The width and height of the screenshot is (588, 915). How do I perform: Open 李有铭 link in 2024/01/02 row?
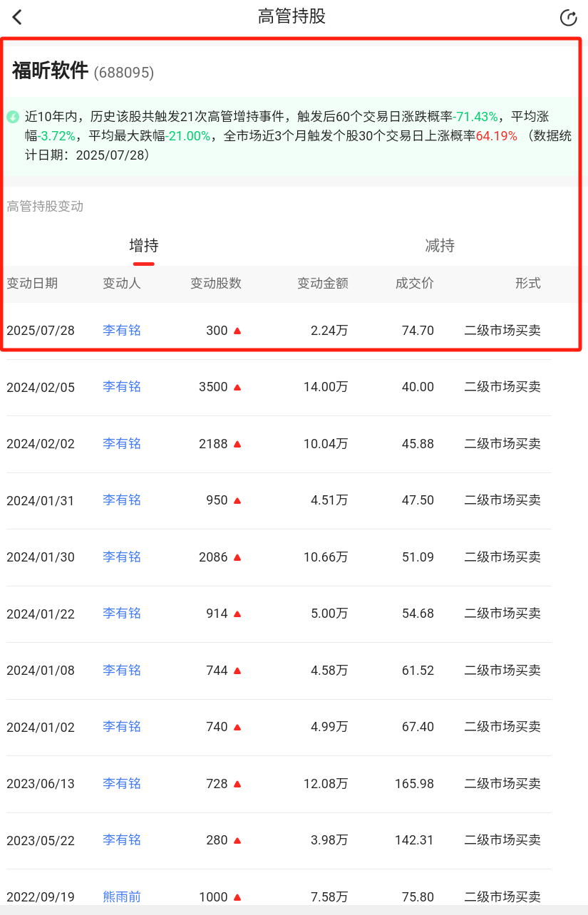(122, 727)
